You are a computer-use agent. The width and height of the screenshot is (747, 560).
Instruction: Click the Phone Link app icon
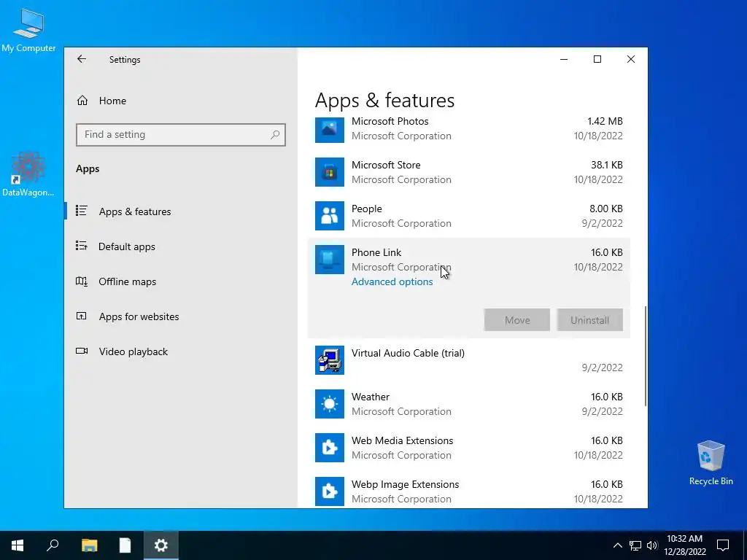coord(330,260)
